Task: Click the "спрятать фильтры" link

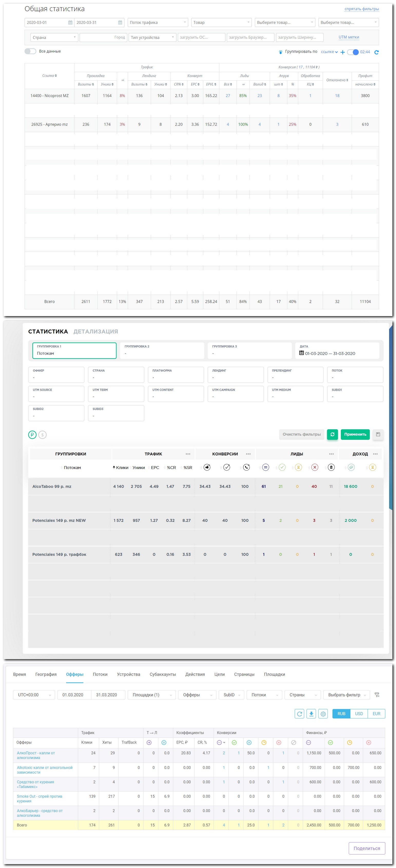Action: coord(362,9)
